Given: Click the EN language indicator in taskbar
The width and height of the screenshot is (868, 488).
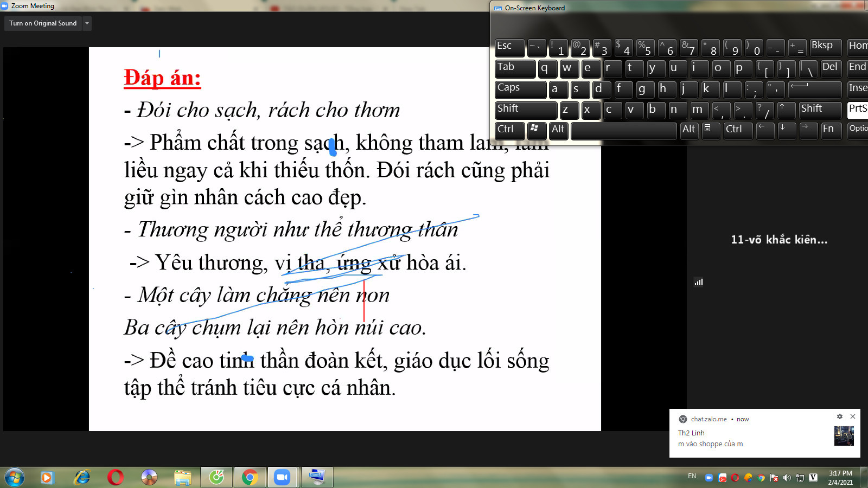Looking at the screenshot, I should [x=692, y=476].
